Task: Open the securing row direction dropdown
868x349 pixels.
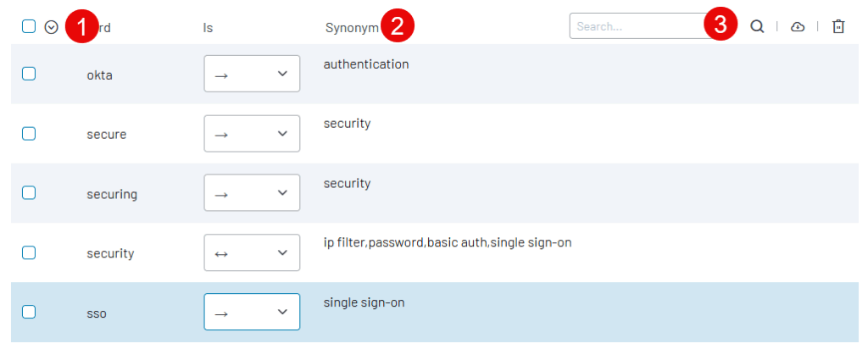Action: (252, 193)
